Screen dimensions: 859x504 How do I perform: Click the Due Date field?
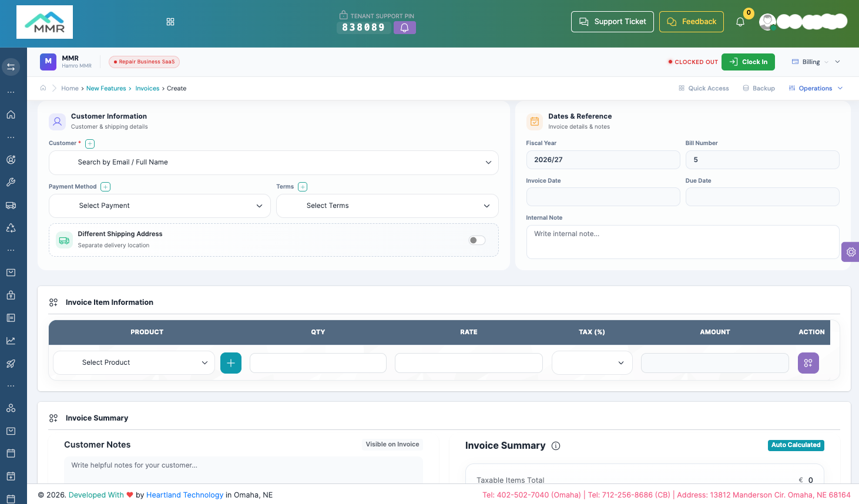coord(763,197)
